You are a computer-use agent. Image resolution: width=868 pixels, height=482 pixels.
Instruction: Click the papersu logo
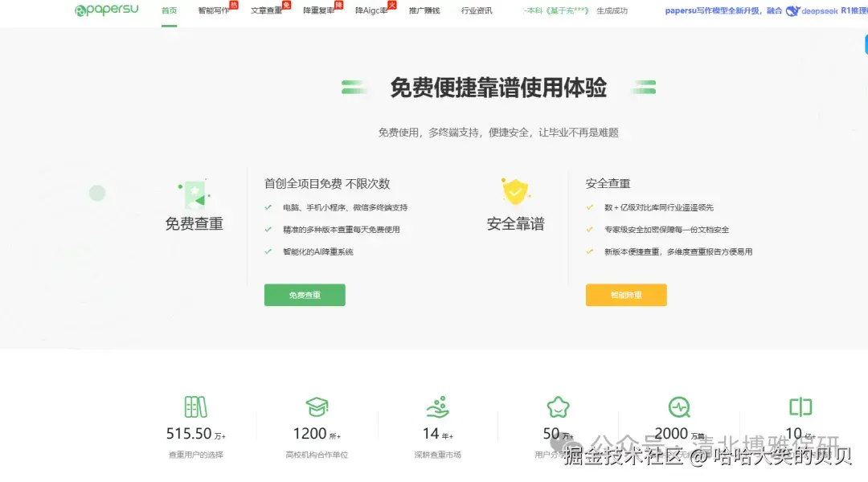tap(105, 11)
